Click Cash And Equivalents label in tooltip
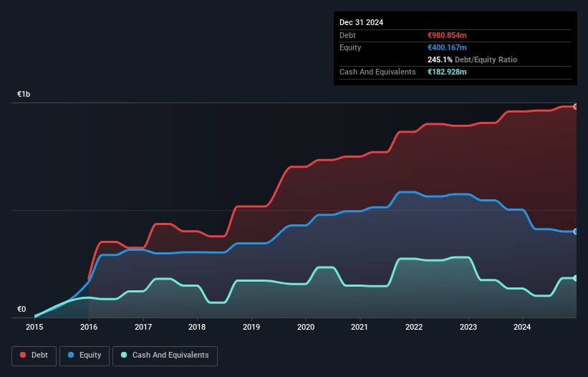Image resolution: width=588 pixels, height=377 pixels. [x=377, y=72]
